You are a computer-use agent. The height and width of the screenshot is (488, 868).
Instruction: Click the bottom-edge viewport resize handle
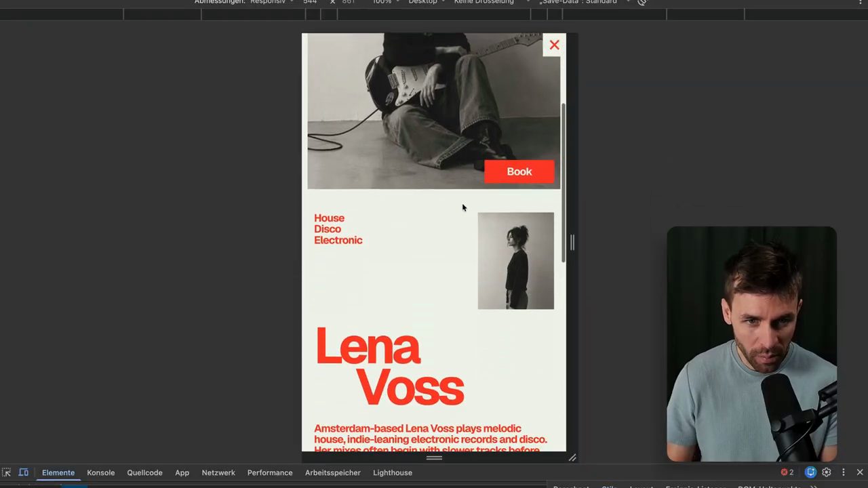coord(434,458)
